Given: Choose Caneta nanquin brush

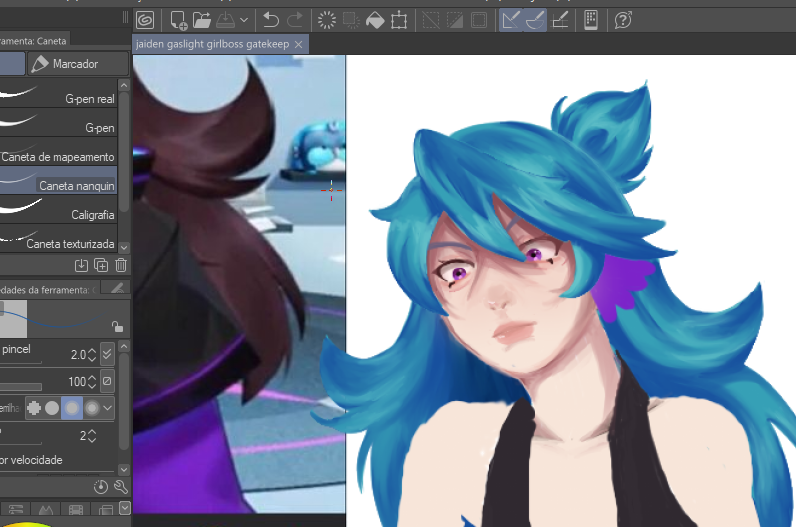Looking at the screenshot, I should [58, 180].
